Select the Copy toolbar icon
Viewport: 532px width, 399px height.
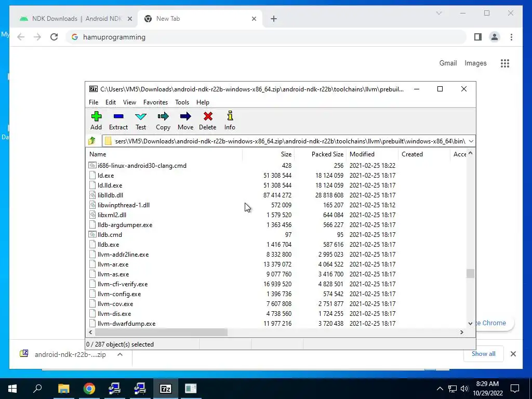pos(163,116)
